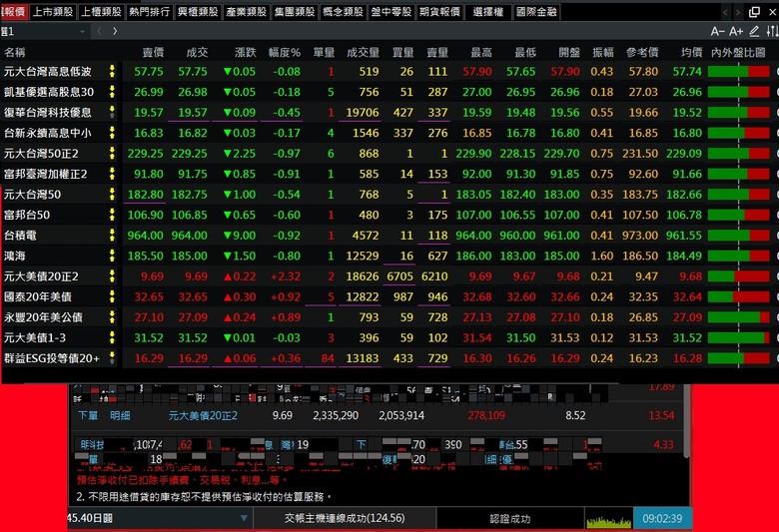Open the 日圖 chart dropdown arrow

pyautogui.click(x=244, y=518)
